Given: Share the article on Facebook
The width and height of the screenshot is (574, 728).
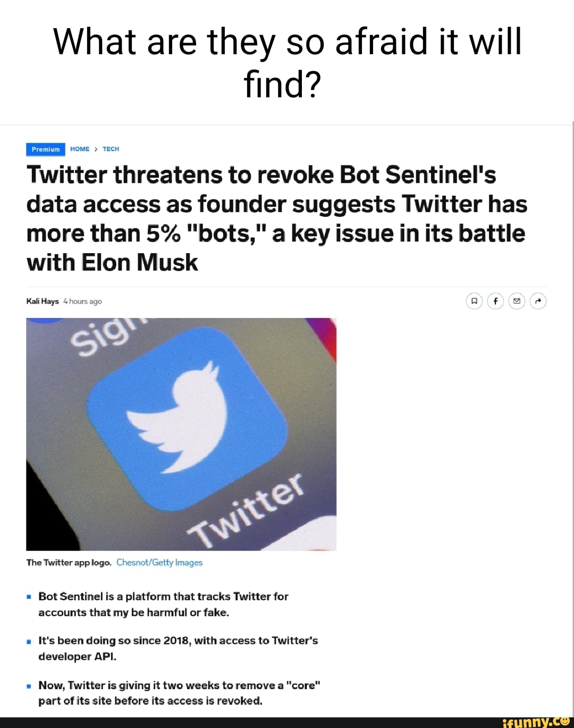Looking at the screenshot, I should click(495, 301).
